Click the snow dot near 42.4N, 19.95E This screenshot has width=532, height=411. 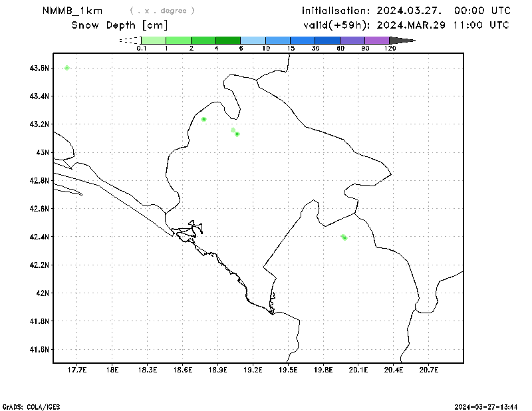(x=344, y=237)
